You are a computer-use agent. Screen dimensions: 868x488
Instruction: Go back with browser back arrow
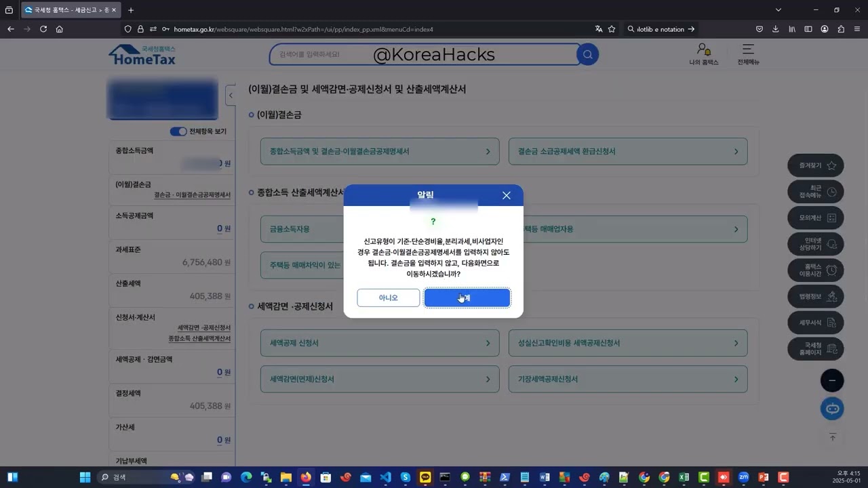coord(10,29)
